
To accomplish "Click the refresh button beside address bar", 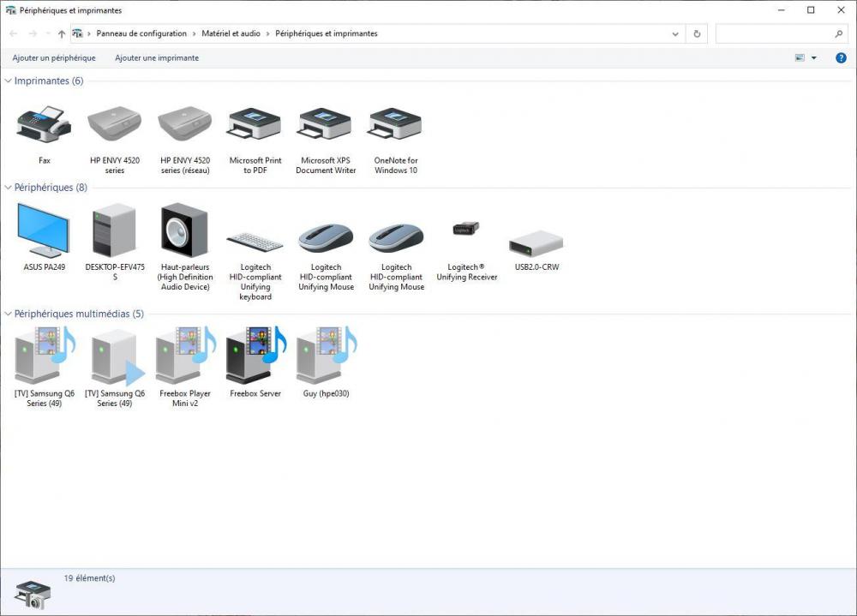I will [x=697, y=34].
